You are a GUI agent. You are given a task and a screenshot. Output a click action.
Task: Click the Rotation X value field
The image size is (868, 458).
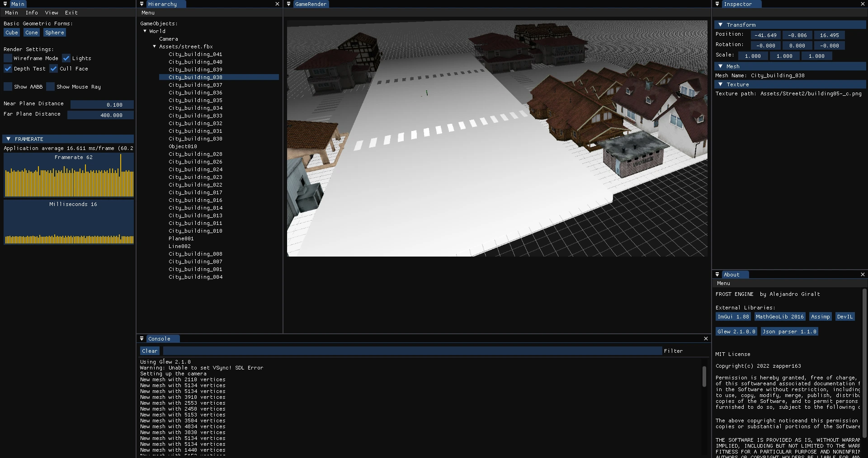(766, 46)
